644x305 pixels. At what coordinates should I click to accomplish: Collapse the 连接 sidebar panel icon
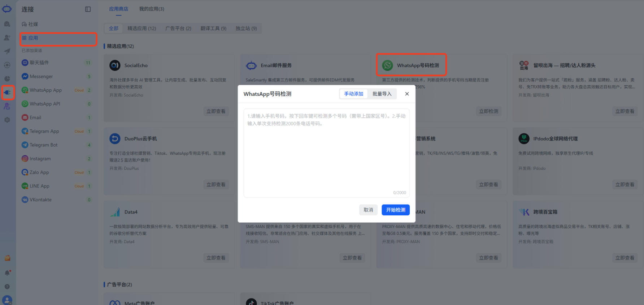click(x=88, y=9)
